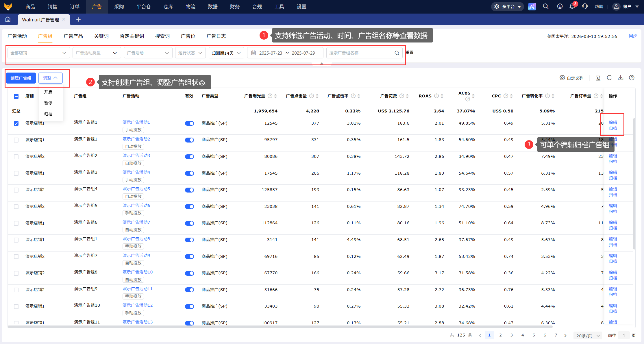The image size is (644, 344).
Task: Click the top bar search icon
Action: [x=545, y=6]
